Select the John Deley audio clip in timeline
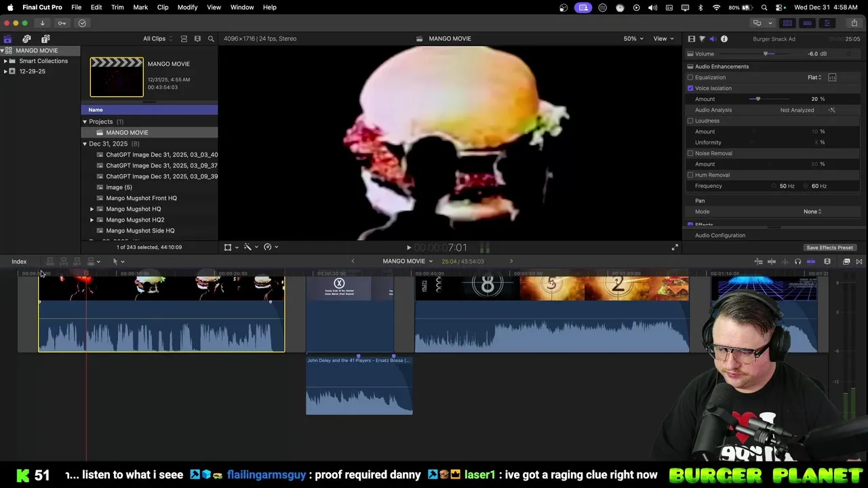The image size is (868, 488). (359, 385)
